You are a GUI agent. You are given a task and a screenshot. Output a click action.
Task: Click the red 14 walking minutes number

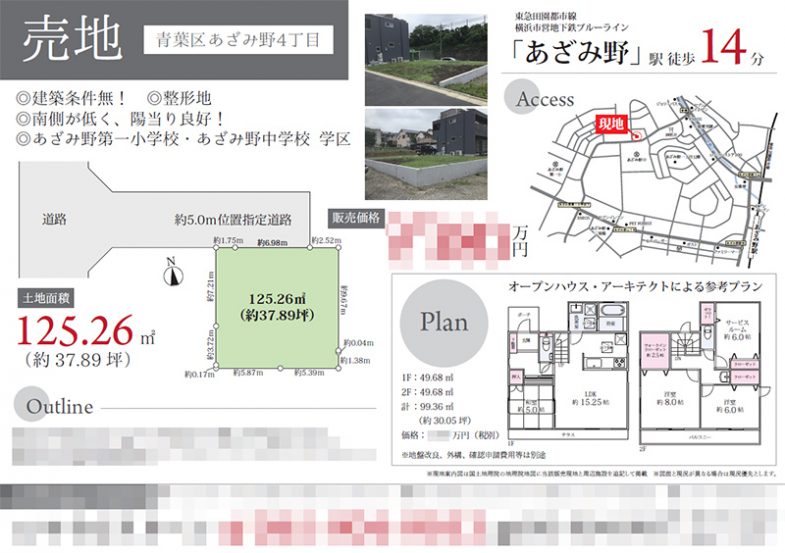click(724, 49)
